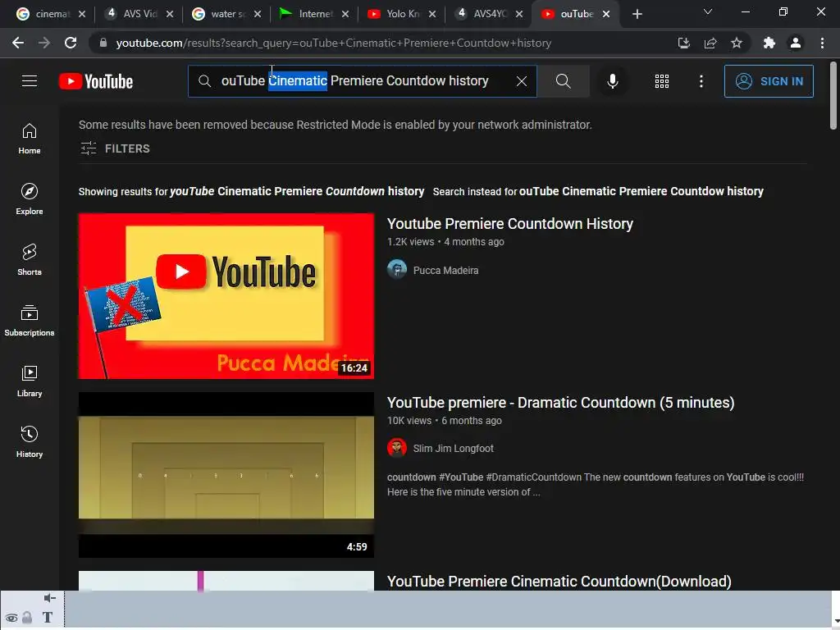Open the YouTube settings three-dot menu

point(701,81)
